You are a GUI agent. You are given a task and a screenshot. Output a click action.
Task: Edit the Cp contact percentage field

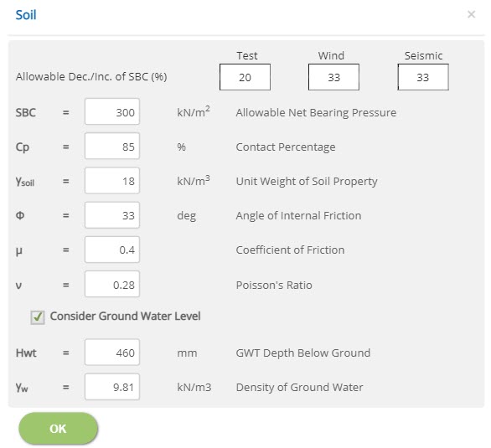pyautogui.click(x=112, y=146)
